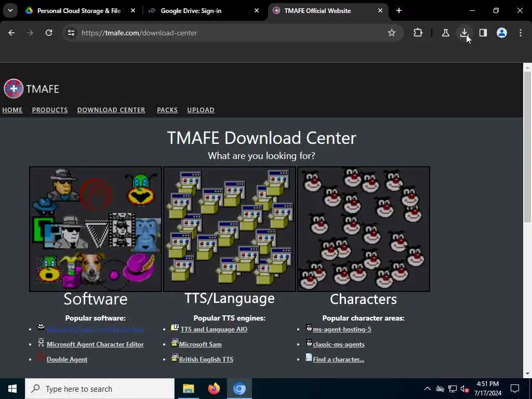The image size is (532, 399).
Task: Open a new browser tab
Action: [399, 10]
